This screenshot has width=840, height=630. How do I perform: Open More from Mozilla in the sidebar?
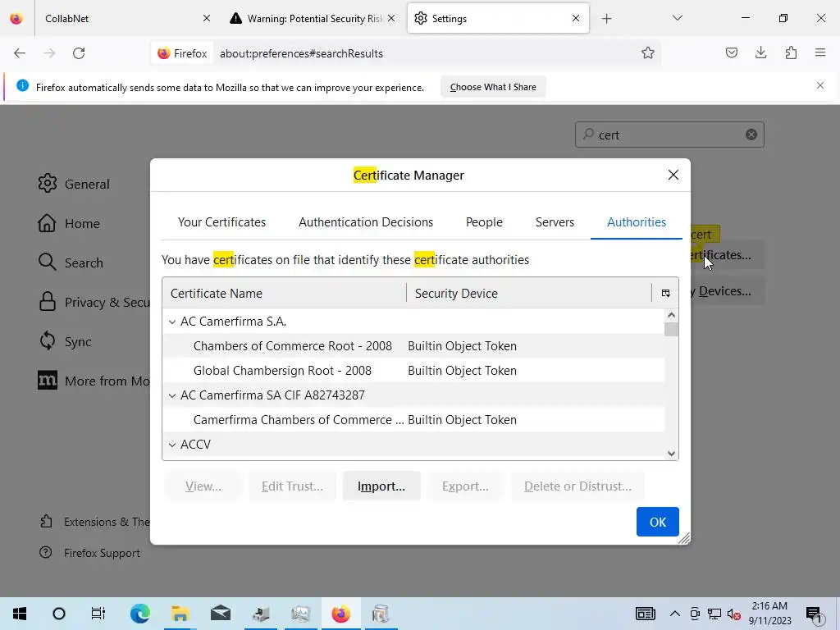click(x=94, y=381)
